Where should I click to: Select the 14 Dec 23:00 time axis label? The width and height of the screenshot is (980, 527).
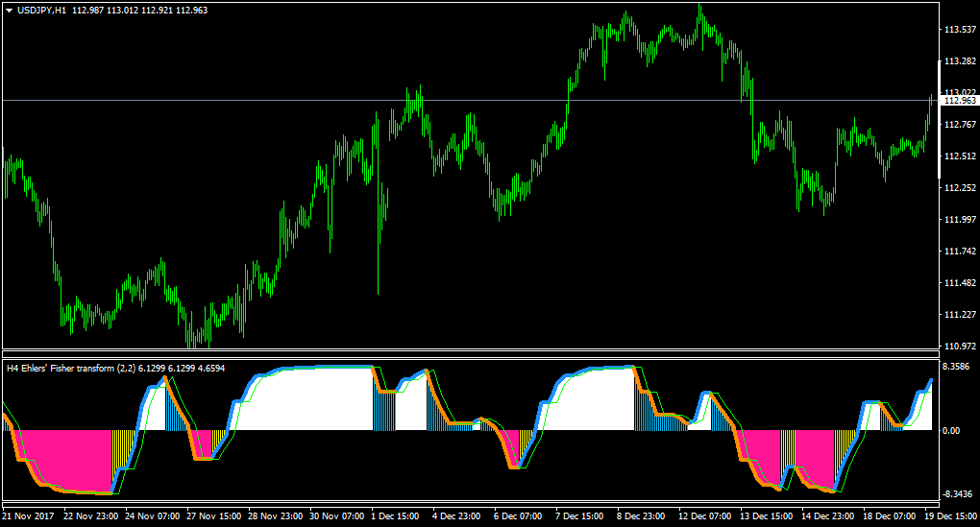point(827,516)
